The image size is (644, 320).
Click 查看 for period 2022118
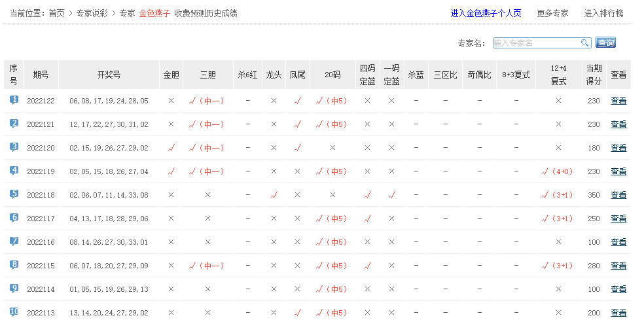pos(618,195)
